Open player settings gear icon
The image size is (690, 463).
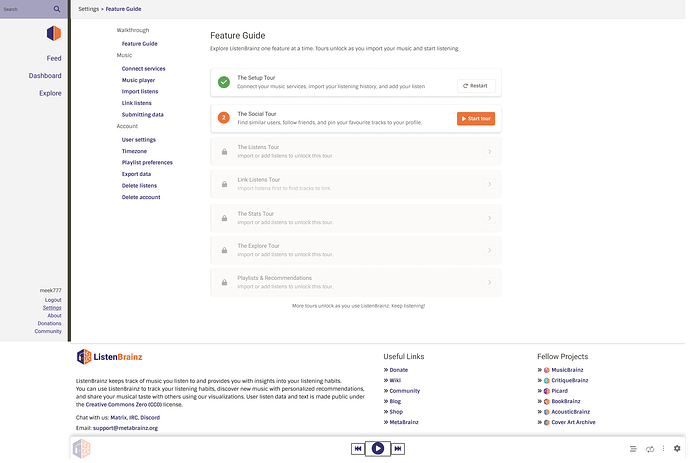point(677,448)
